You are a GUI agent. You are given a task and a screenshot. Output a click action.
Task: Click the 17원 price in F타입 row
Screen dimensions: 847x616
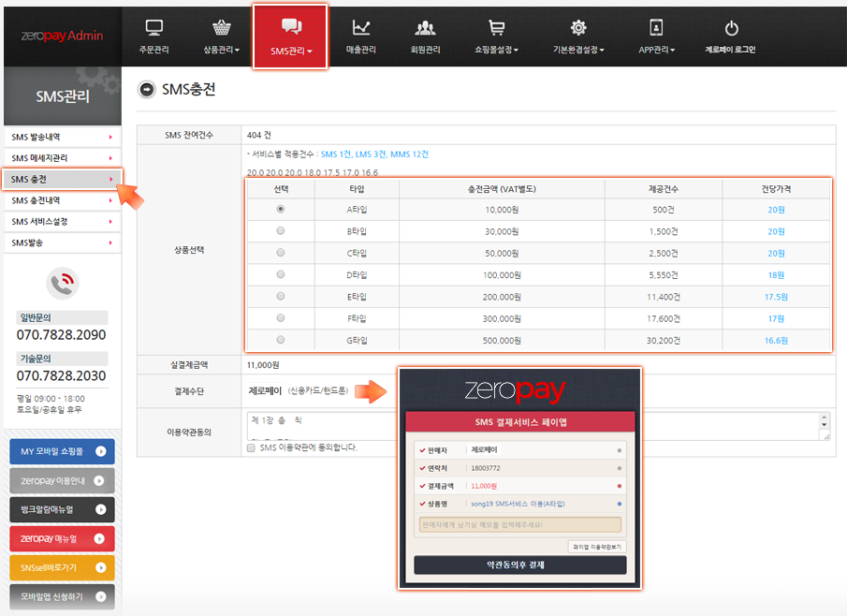[x=776, y=319]
